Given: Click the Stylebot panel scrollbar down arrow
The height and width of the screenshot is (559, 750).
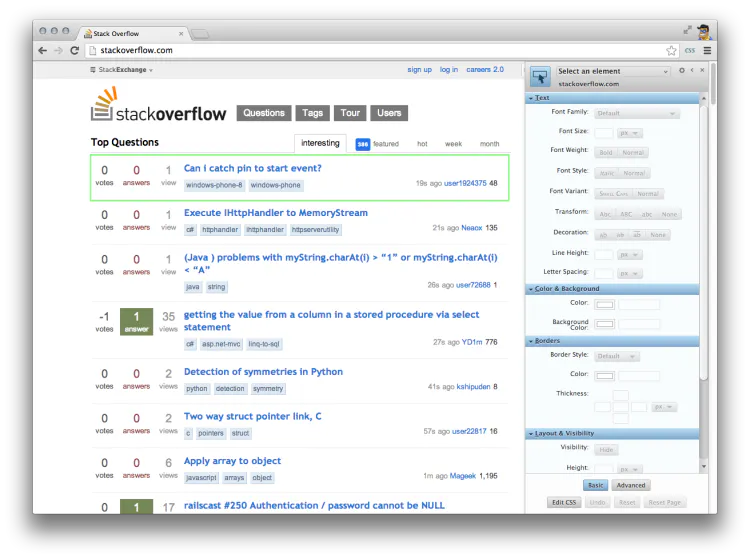Looking at the screenshot, I should 703,466.
